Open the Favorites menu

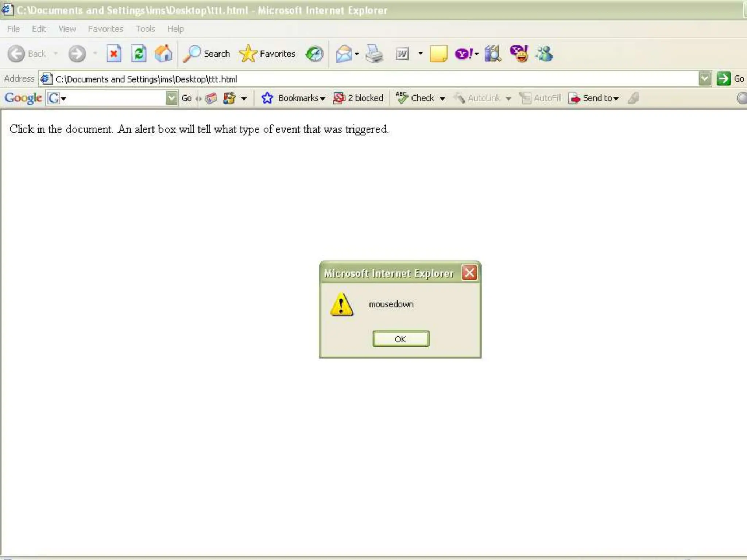click(x=105, y=29)
